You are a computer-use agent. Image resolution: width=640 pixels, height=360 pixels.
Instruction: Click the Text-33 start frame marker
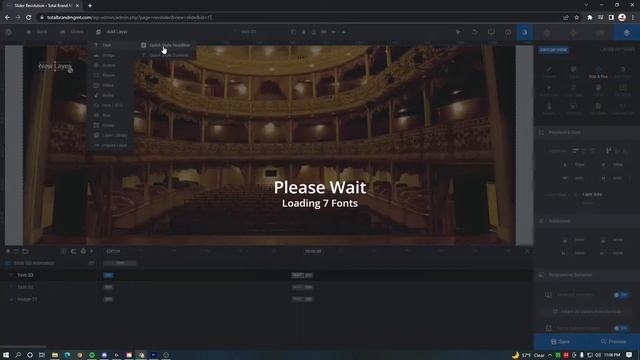(x=108, y=275)
